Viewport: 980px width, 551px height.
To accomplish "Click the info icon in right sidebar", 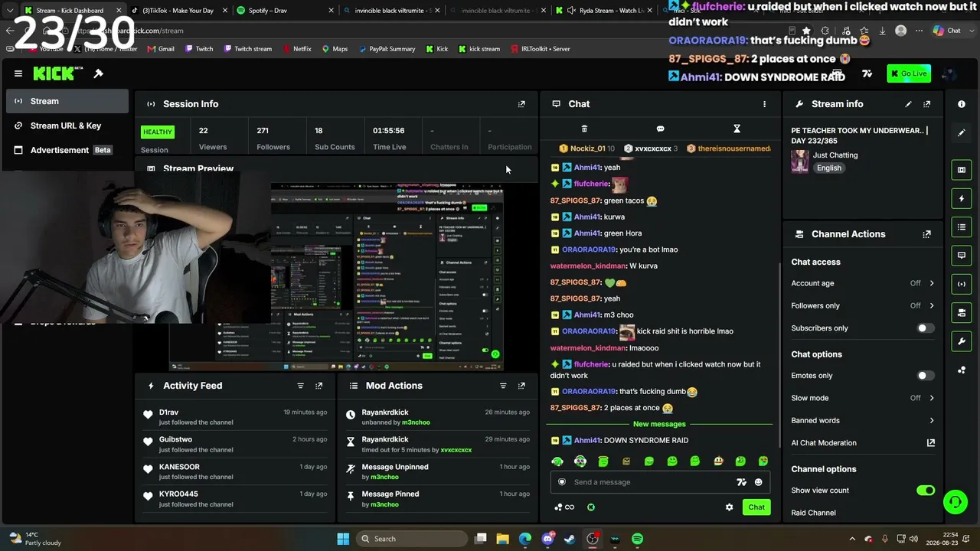I will pyautogui.click(x=962, y=104).
